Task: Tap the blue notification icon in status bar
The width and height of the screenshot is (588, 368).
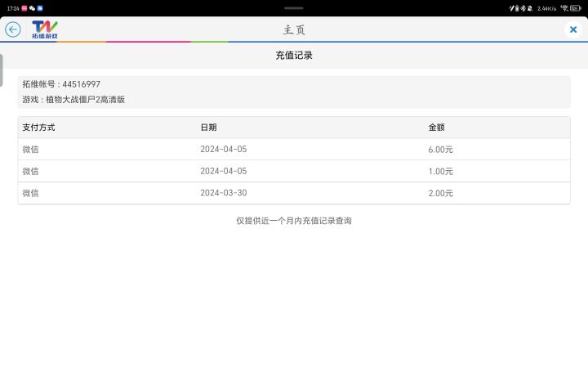Action: tap(40, 8)
